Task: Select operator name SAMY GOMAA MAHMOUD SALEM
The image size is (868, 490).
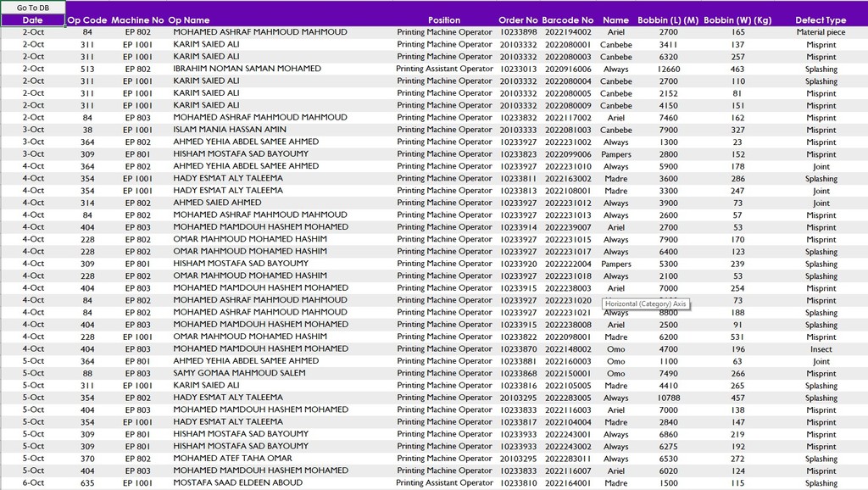Action: (239, 373)
